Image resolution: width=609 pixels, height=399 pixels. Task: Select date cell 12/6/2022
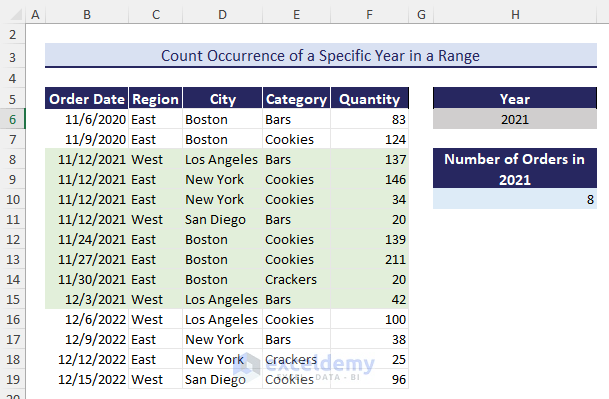pyautogui.click(x=87, y=319)
